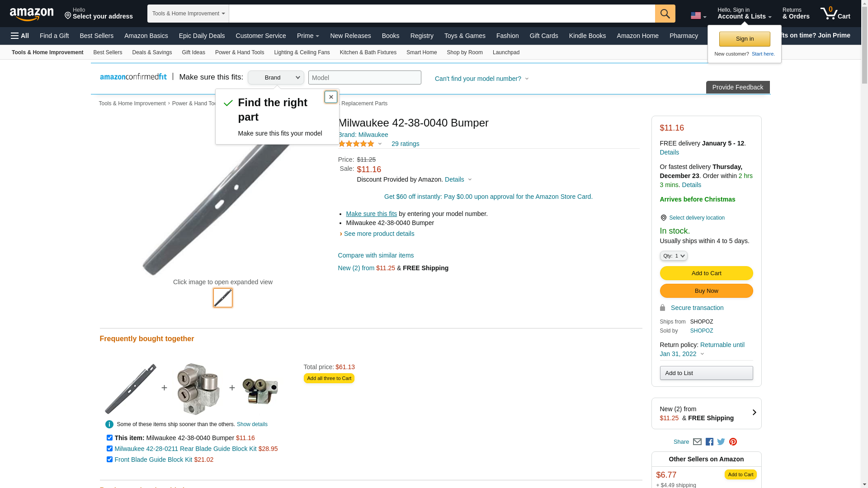868x488 pixels.
Task: Open the Brand dropdown
Action: point(276,78)
